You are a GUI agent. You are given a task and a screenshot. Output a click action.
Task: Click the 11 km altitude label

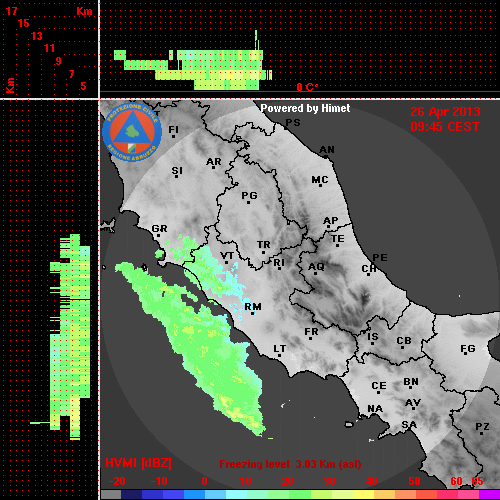pos(49,48)
